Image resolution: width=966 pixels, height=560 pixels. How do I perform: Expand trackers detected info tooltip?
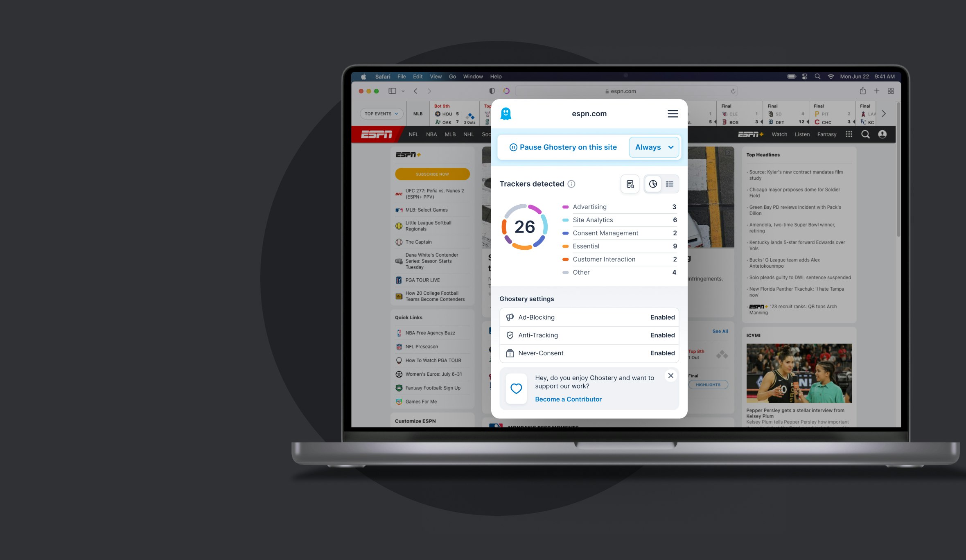tap(571, 184)
